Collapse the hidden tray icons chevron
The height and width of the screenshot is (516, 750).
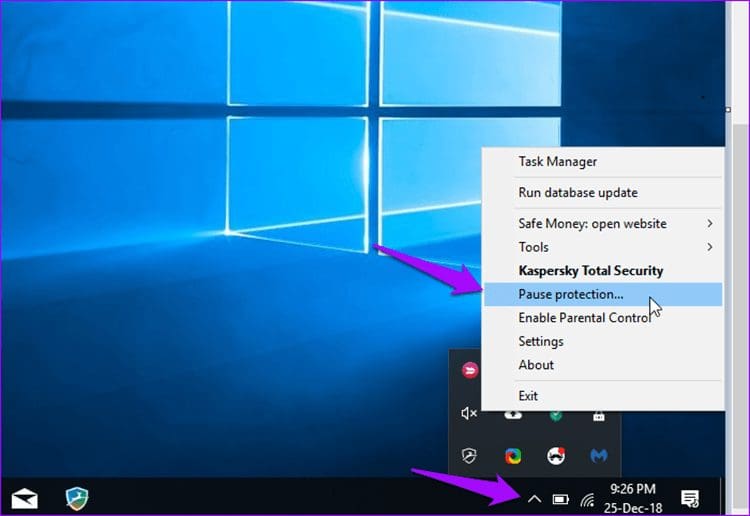click(534, 499)
